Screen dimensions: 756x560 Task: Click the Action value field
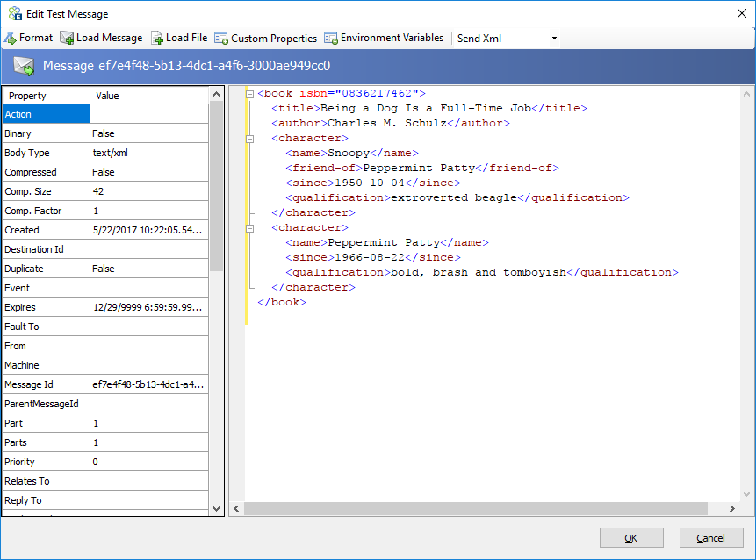click(149, 114)
